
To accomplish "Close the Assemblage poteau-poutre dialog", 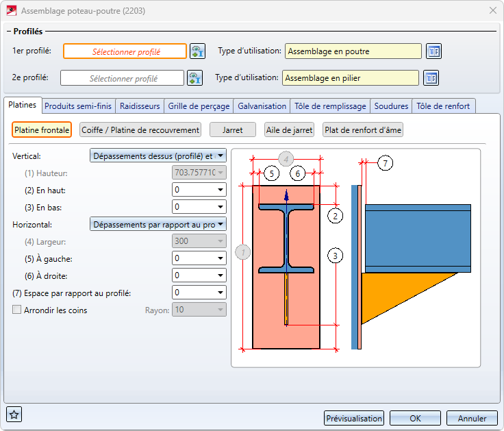I will (493, 10).
